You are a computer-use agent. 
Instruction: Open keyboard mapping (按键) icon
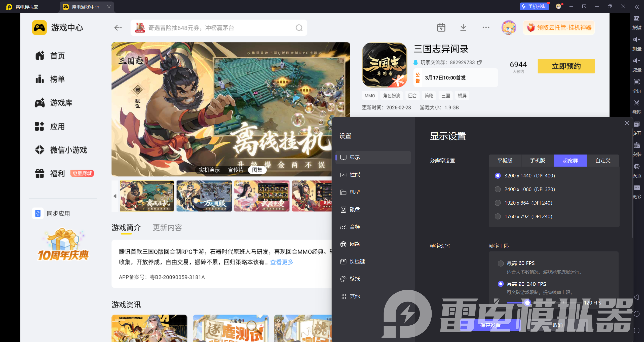click(x=636, y=18)
